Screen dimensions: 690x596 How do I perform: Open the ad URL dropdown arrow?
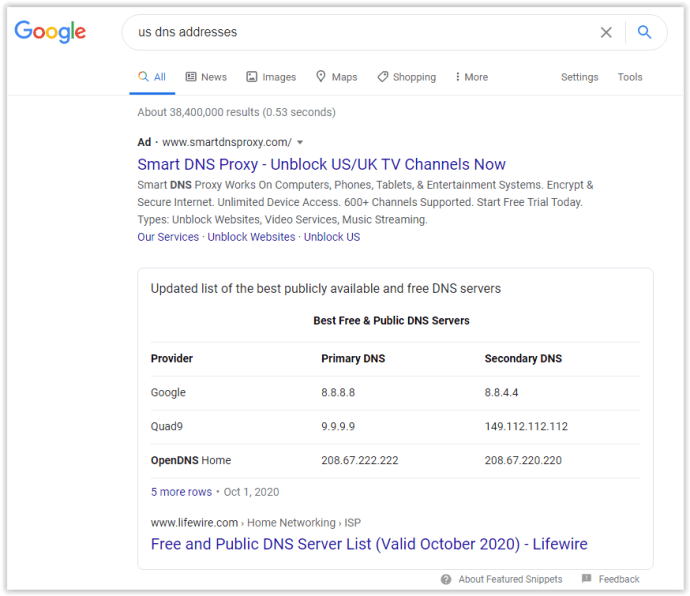coord(300,142)
